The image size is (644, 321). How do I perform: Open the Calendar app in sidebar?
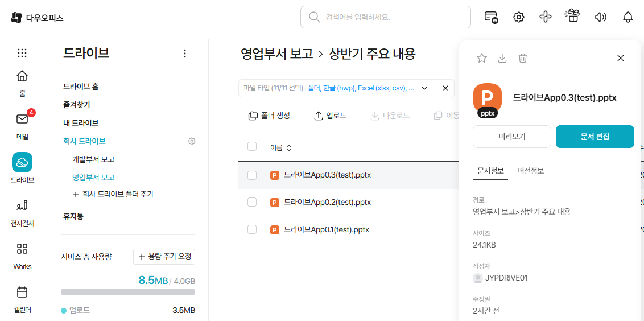click(x=22, y=299)
